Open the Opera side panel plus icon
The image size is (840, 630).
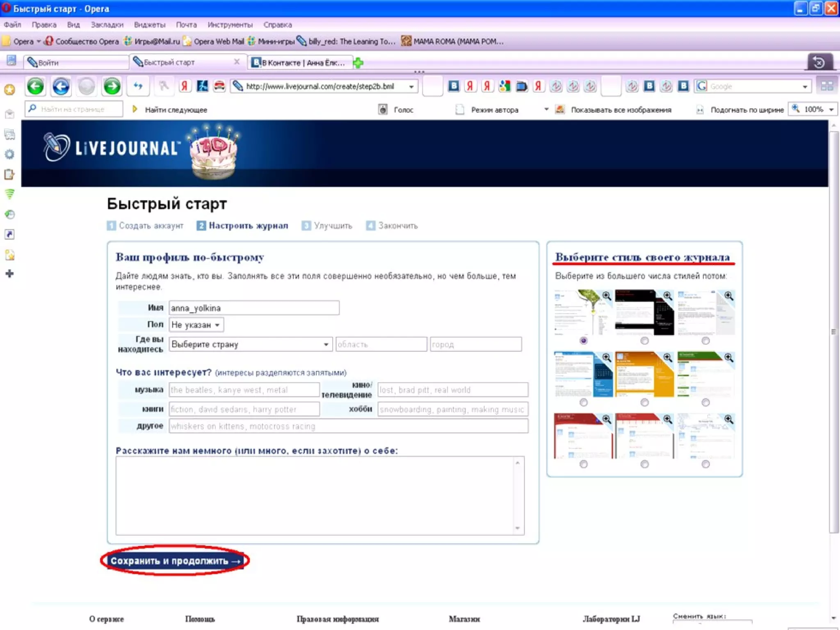click(x=9, y=274)
